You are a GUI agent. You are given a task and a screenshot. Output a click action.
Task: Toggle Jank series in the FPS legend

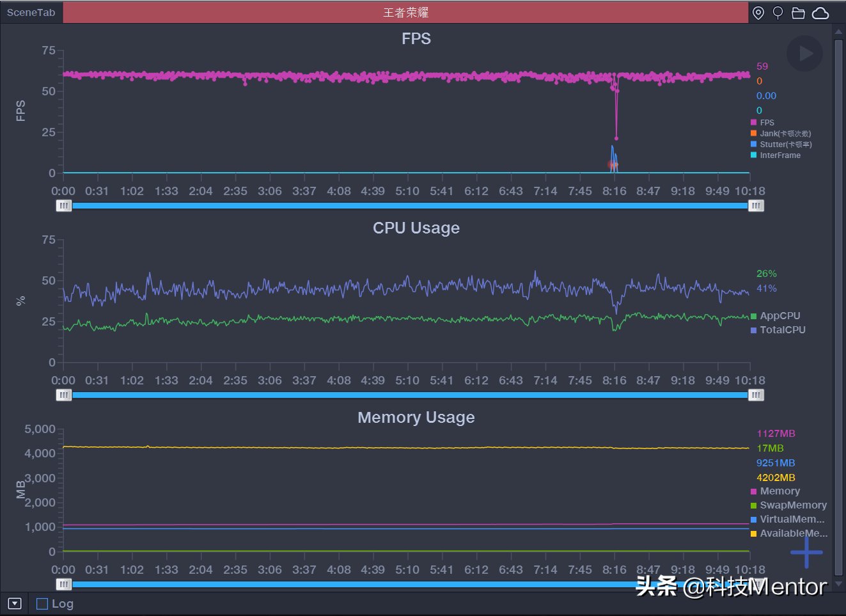pyautogui.click(x=781, y=133)
